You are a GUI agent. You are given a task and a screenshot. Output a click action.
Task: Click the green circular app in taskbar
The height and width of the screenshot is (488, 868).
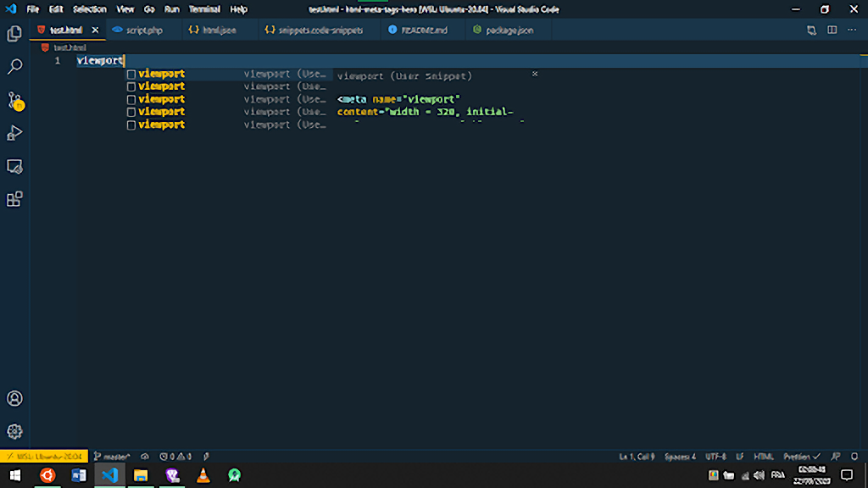click(234, 475)
